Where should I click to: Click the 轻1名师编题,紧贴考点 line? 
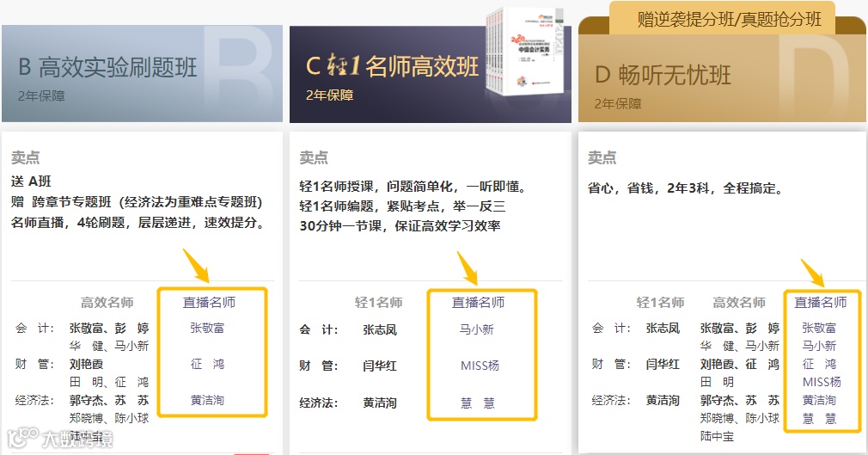[402, 206]
